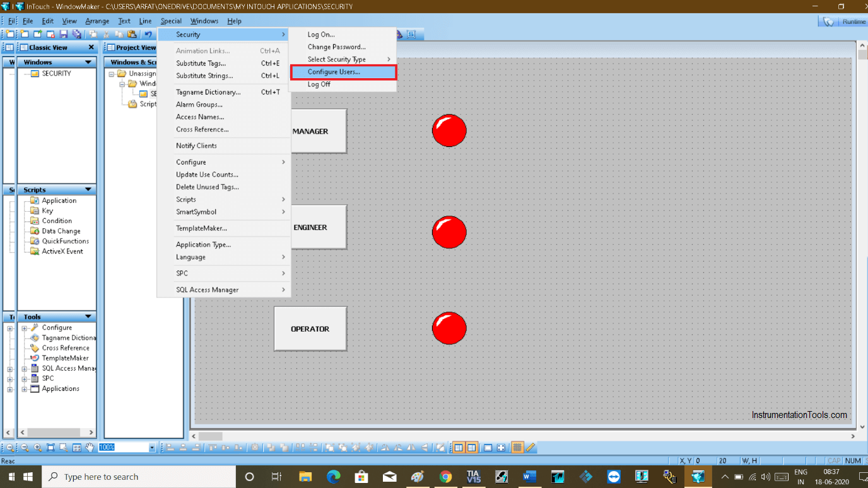Click the undo toolbar icon

point(148,34)
